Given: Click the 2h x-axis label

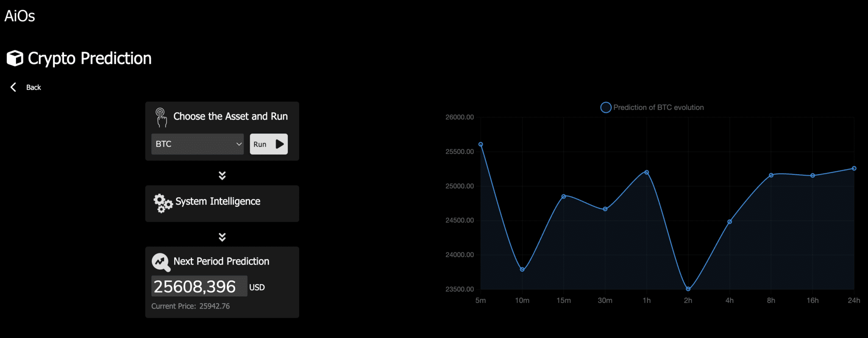Looking at the screenshot, I should point(688,301).
